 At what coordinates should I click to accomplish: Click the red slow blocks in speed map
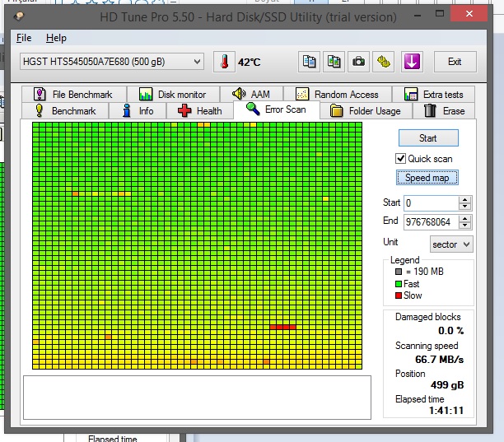(282, 327)
